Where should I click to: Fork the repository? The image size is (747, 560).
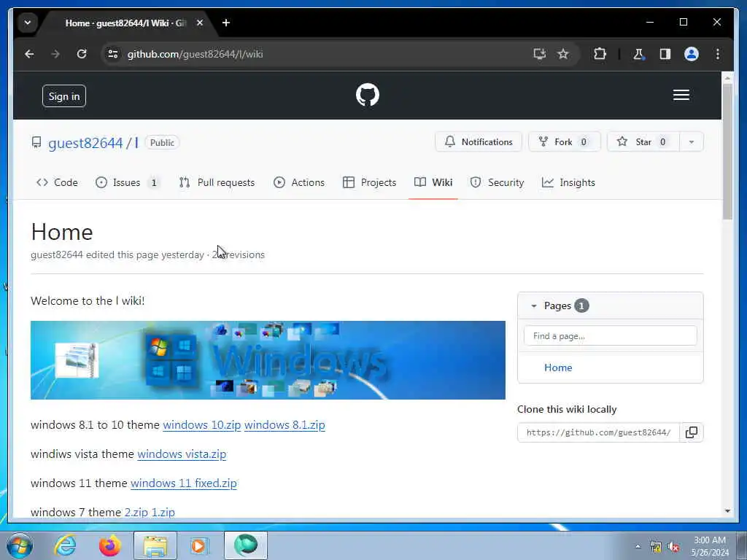pyautogui.click(x=564, y=142)
